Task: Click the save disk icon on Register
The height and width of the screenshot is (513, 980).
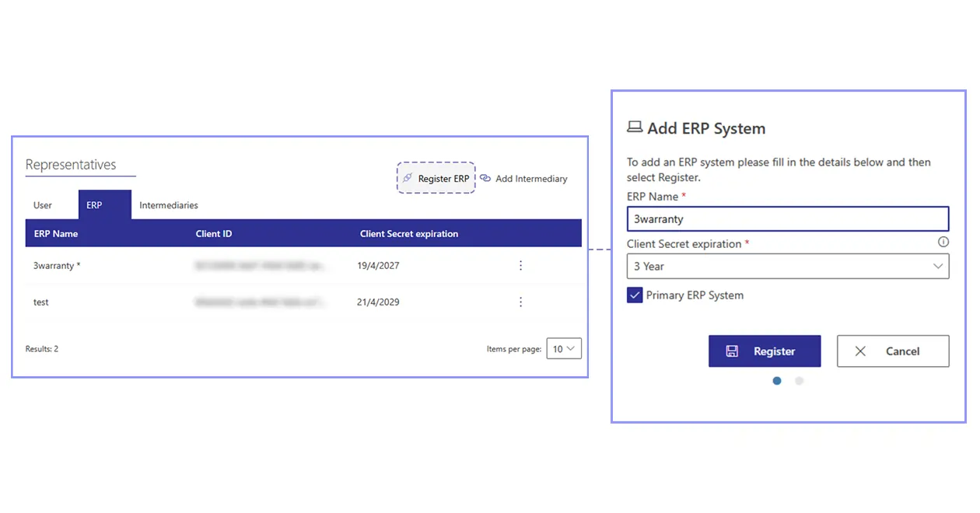Action: (732, 351)
